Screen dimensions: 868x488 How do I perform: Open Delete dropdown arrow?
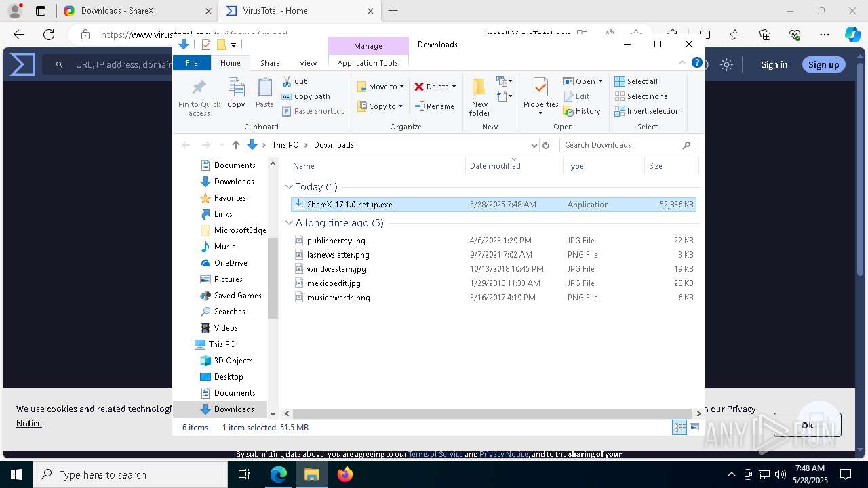454,87
